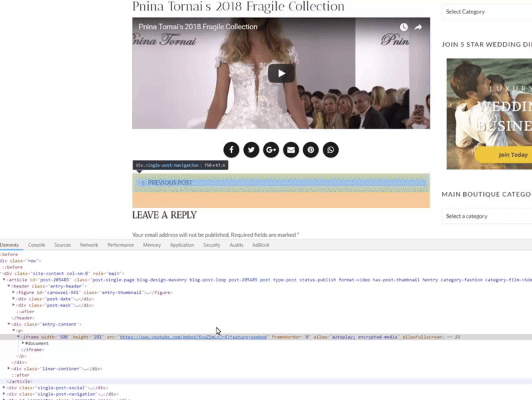Switch to the Application DevTools tab
The width and height of the screenshot is (532, 400).
tap(182, 245)
